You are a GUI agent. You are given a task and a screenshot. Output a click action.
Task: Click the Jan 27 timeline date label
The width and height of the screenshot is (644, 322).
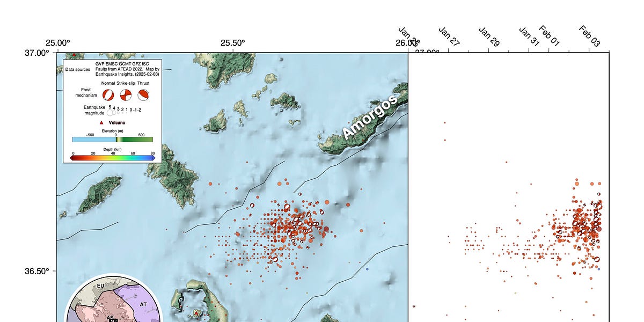pos(450,37)
